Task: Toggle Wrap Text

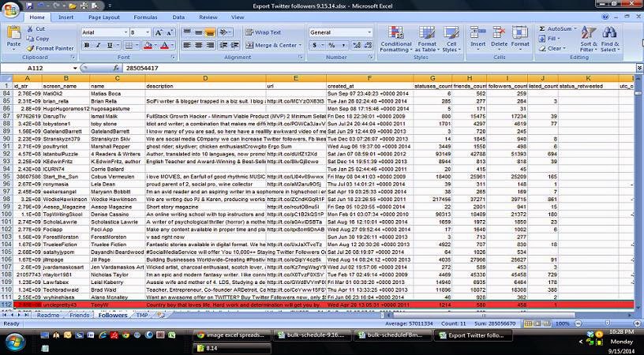Action: coord(264,32)
